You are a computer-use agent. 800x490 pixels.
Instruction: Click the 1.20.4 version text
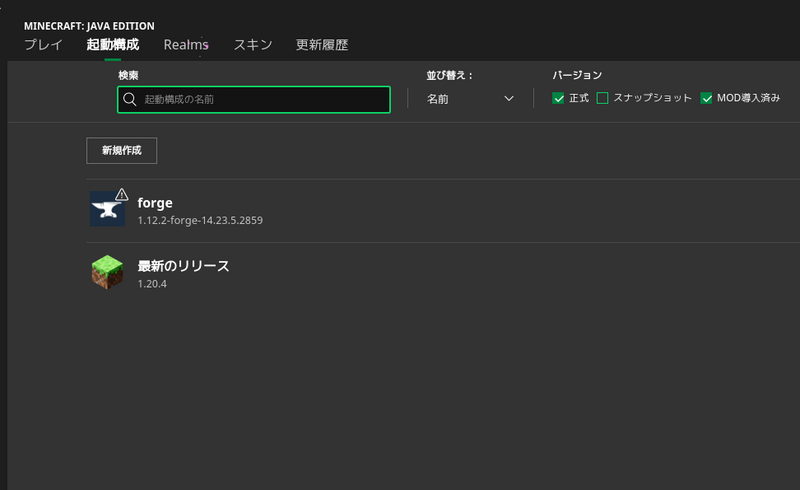pyautogui.click(x=152, y=284)
